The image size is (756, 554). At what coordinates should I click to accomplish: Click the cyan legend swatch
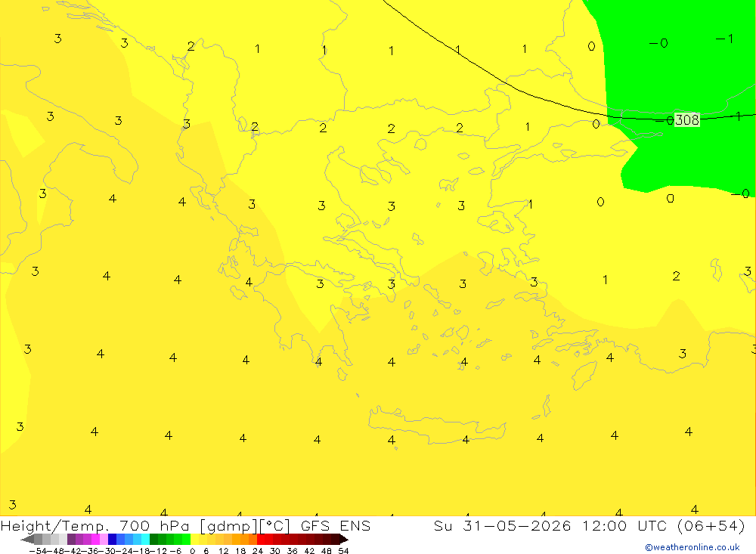pos(145,539)
